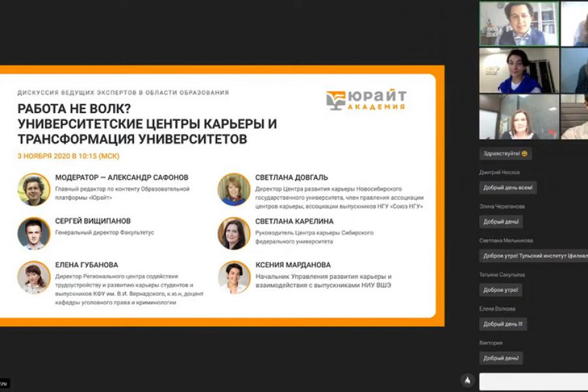Click chat author name 'Татьяна Сакульева'

click(502, 274)
